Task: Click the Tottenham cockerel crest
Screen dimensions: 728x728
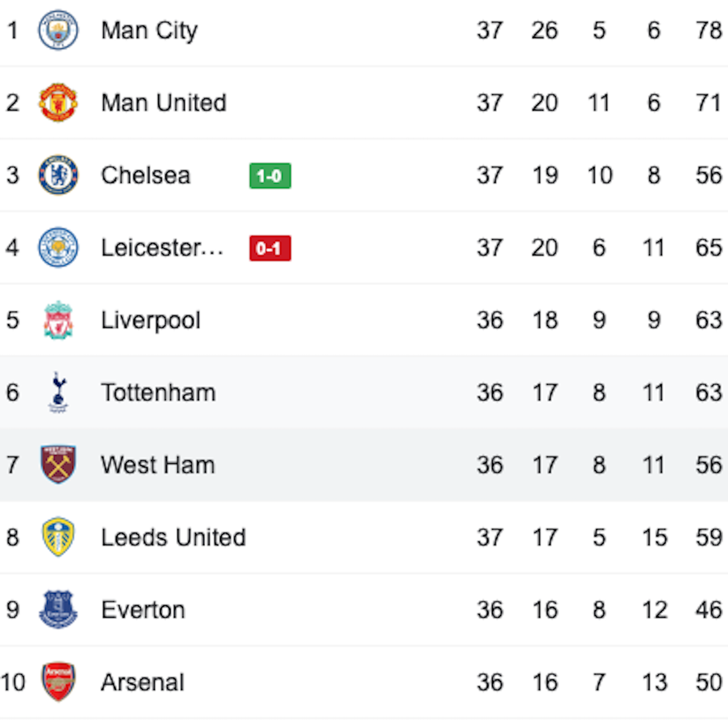Action: pyautogui.click(x=58, y=392)
